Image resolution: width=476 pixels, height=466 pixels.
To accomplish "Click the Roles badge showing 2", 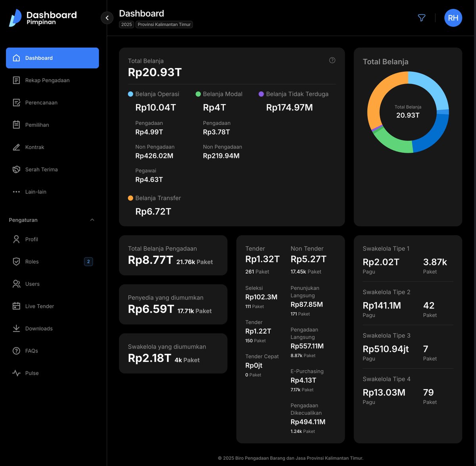I will [x=88, y=262].
